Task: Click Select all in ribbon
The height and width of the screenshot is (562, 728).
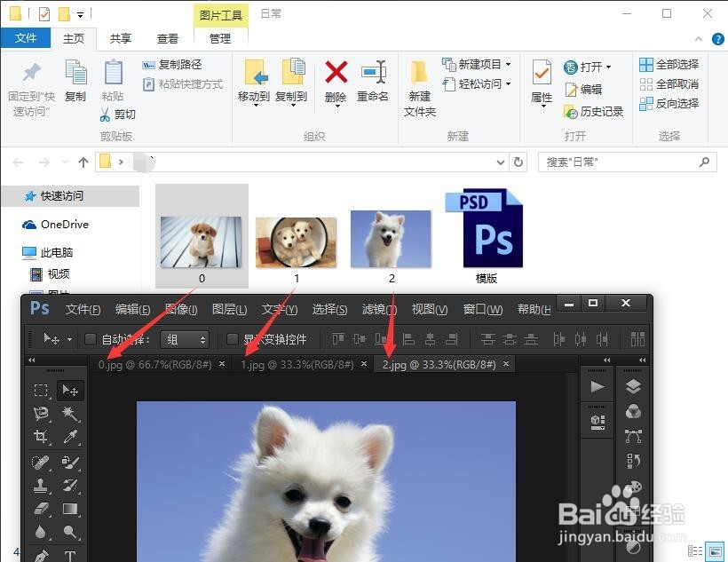Action: pyautogui.click(x=669, y=65)
